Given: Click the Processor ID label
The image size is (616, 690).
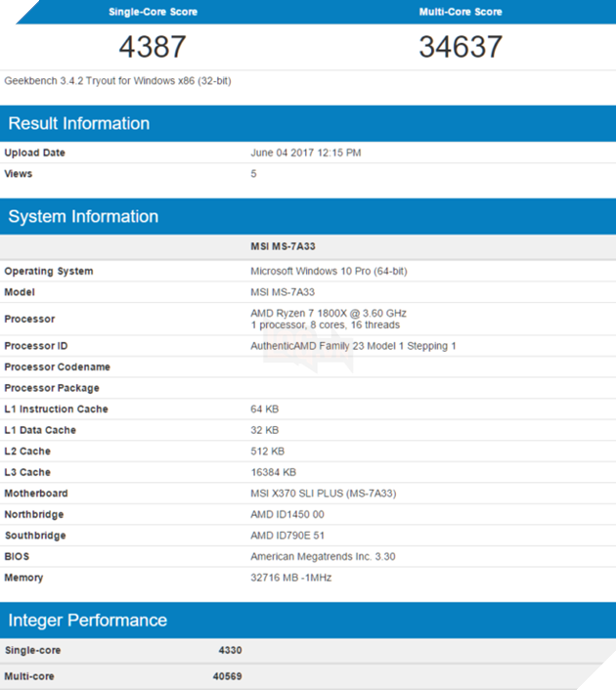Looking at the screenshot, I should [x=36, y=346].
